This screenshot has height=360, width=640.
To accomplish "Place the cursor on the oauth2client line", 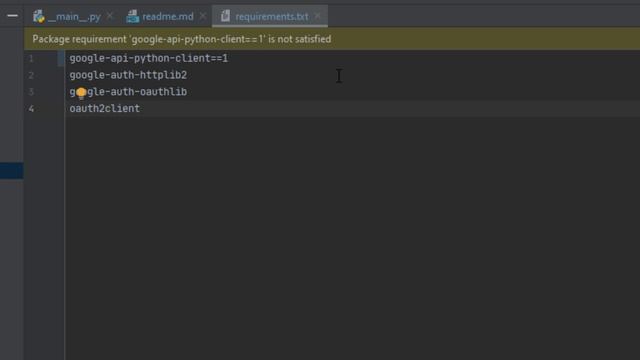I will [104, 109].
